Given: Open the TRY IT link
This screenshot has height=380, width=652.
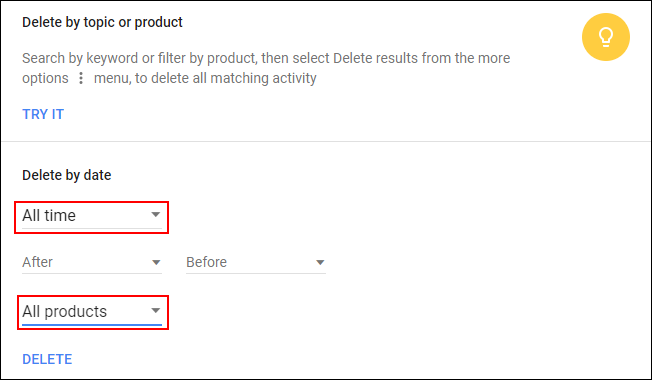Looking at the screenshot, I should [43, 114].
